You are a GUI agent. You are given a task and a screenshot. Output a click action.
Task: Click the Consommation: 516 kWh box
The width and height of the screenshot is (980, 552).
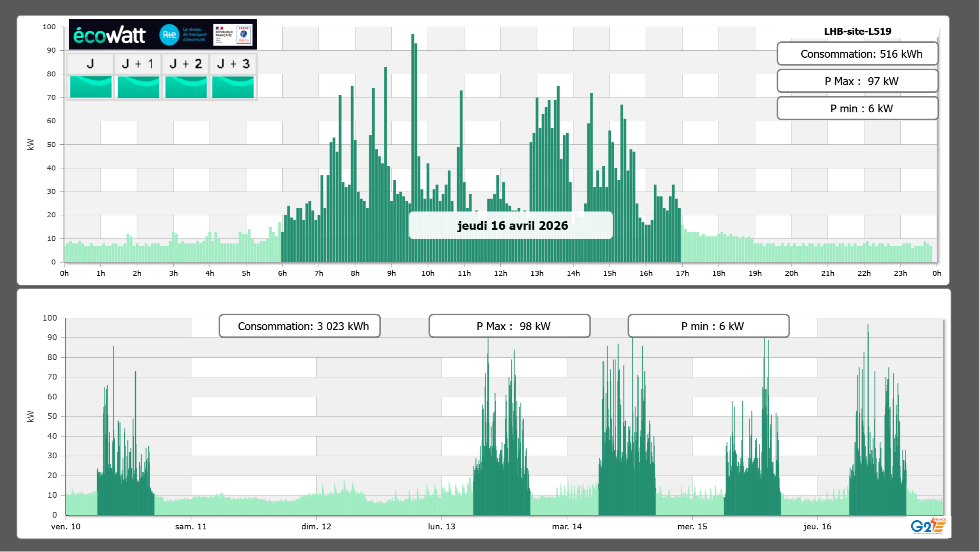857,54
